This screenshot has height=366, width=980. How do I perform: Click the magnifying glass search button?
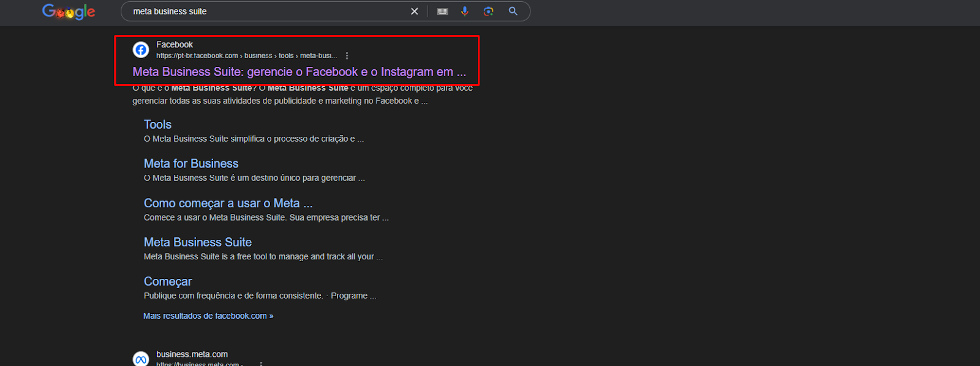[513, 12]
